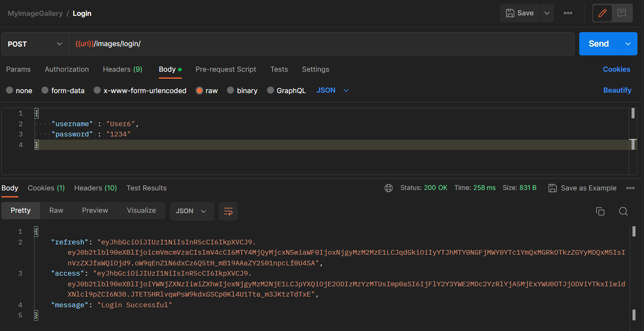This screenshot has height=331, width=644.
Task: Open the request Headers (9) tab
Action: point(123,69)
